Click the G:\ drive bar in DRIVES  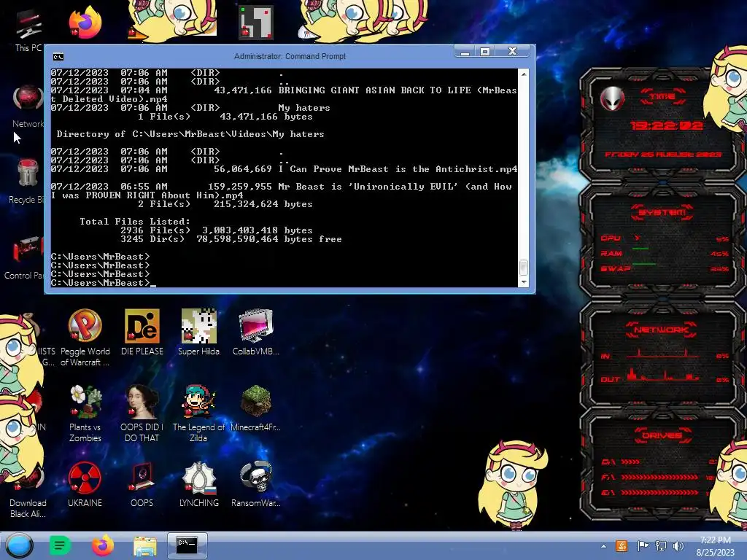(659, 492)
